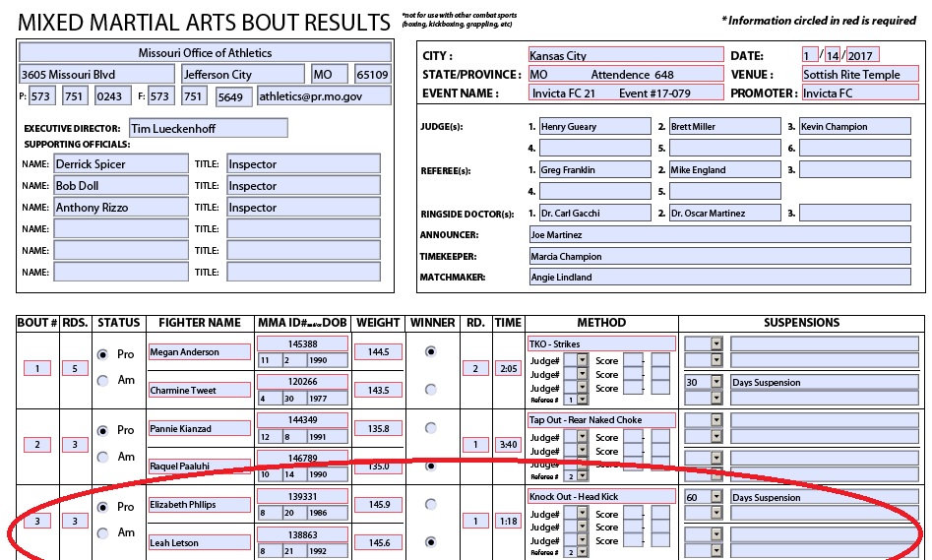This screenshot has width=932, height=560.
Task: Click the zip code field 65109
Action: (373, 74)
